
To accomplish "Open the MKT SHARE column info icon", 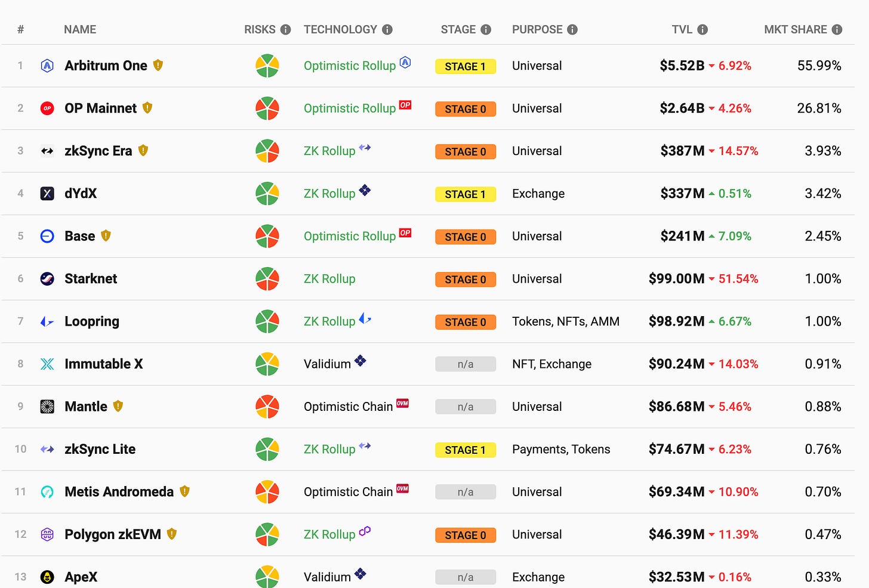I will pyautogui.click(x=837, y=29).
